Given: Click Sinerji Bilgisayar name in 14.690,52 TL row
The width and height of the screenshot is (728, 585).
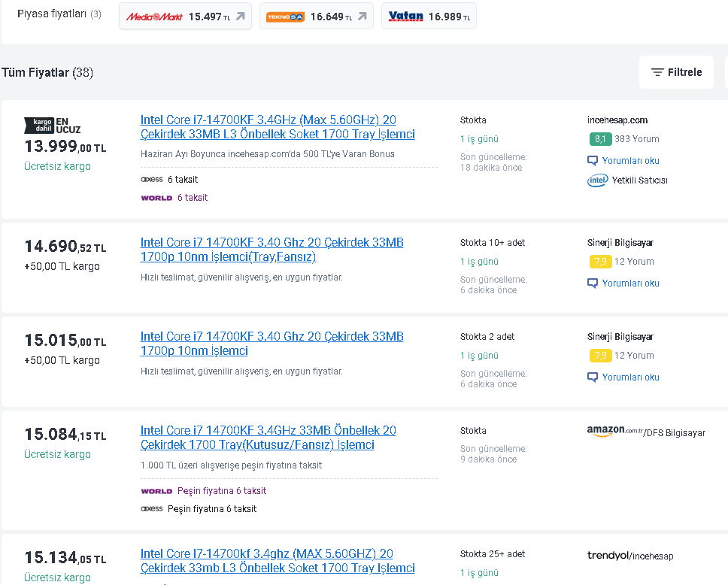Looking at the screenshot, I should pos(620,242).
